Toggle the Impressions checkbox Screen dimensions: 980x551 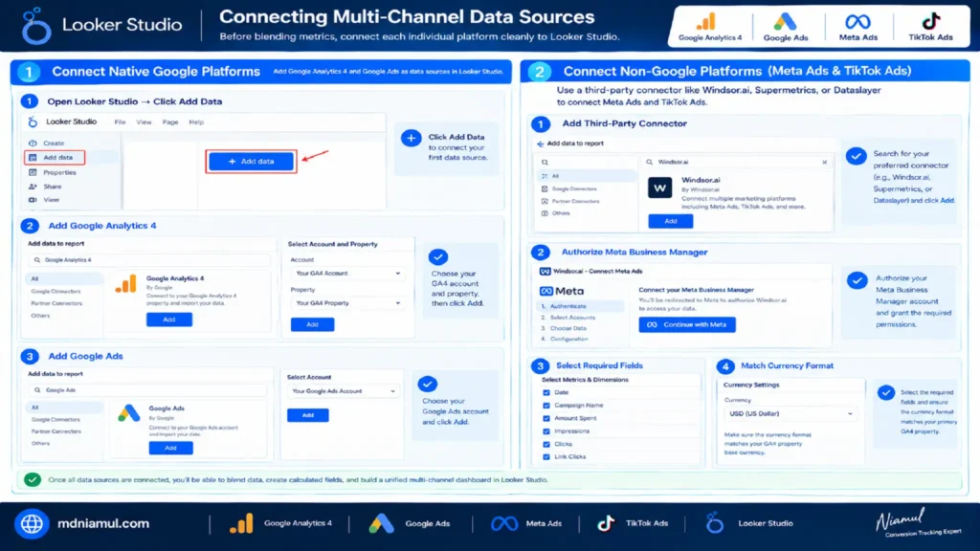click(x=546, y=431)
